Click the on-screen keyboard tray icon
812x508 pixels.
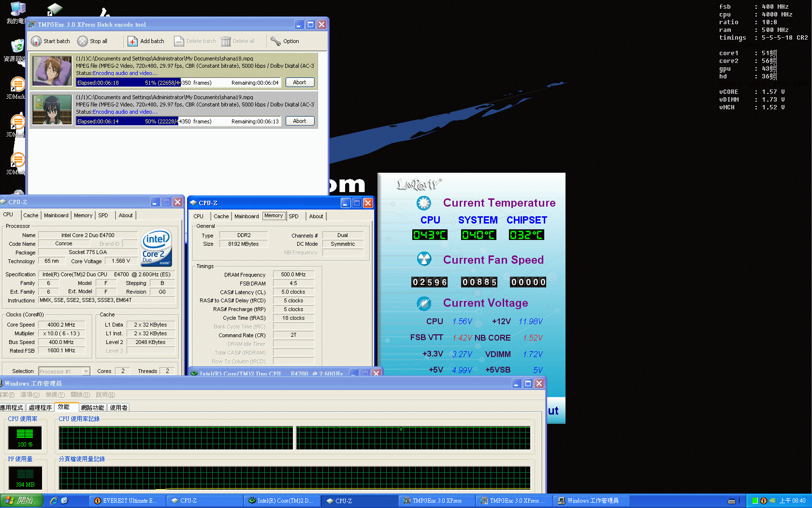732,501
